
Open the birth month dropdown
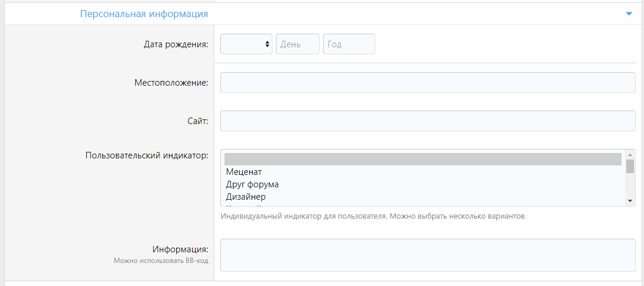tap(246, 44)
